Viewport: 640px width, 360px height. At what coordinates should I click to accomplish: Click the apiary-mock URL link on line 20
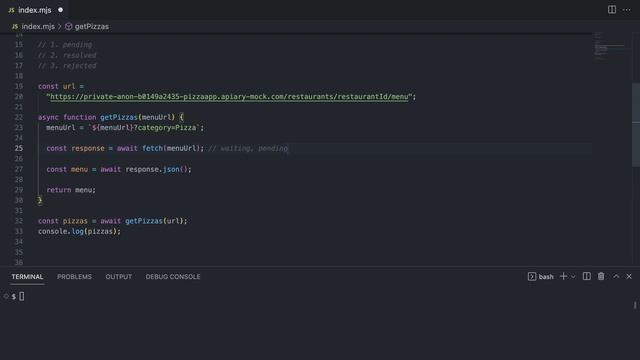coord(229,97)
